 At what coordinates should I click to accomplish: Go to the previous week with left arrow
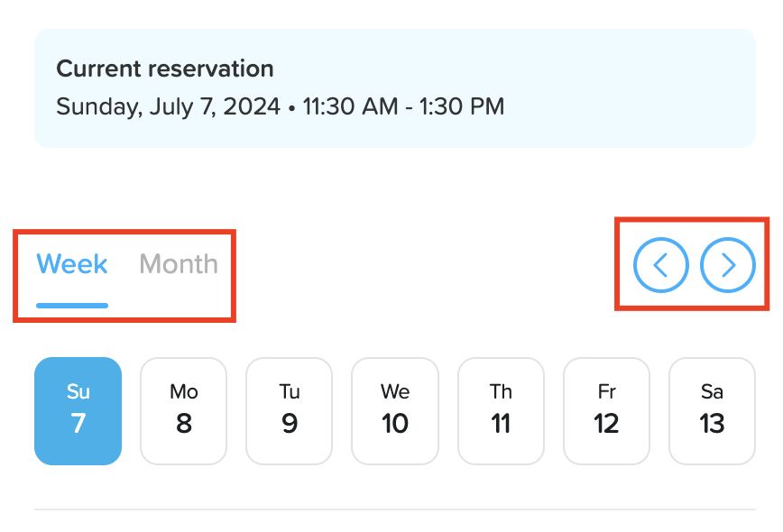660,265
